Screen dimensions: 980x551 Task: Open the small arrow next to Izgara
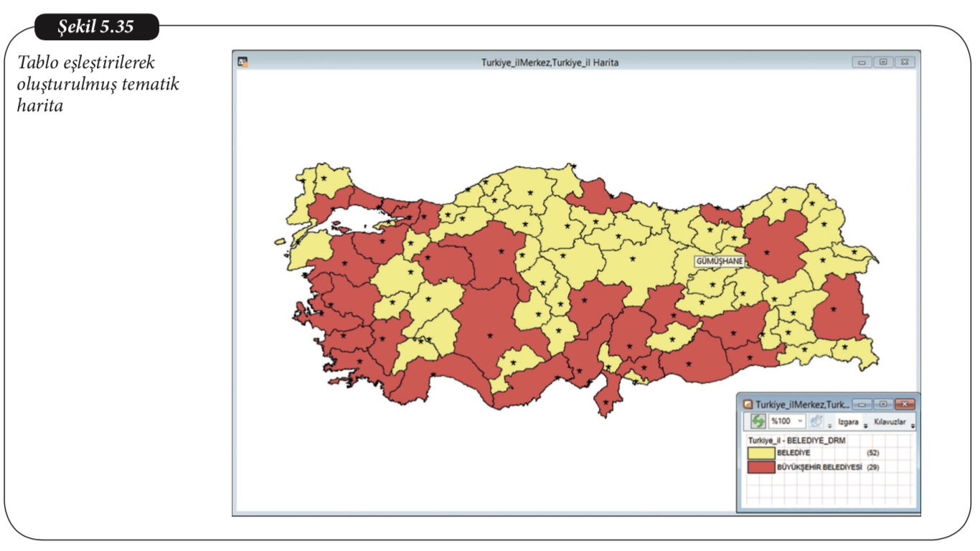coord(865,425)
